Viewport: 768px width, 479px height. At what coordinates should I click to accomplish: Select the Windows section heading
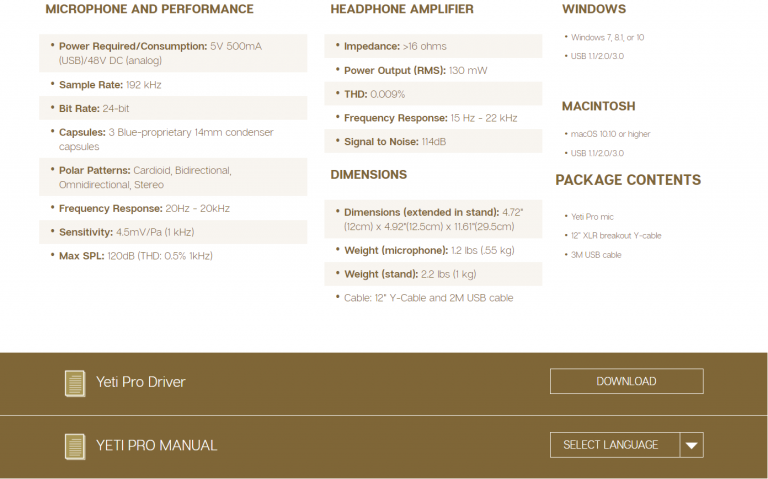coord(594,10)
